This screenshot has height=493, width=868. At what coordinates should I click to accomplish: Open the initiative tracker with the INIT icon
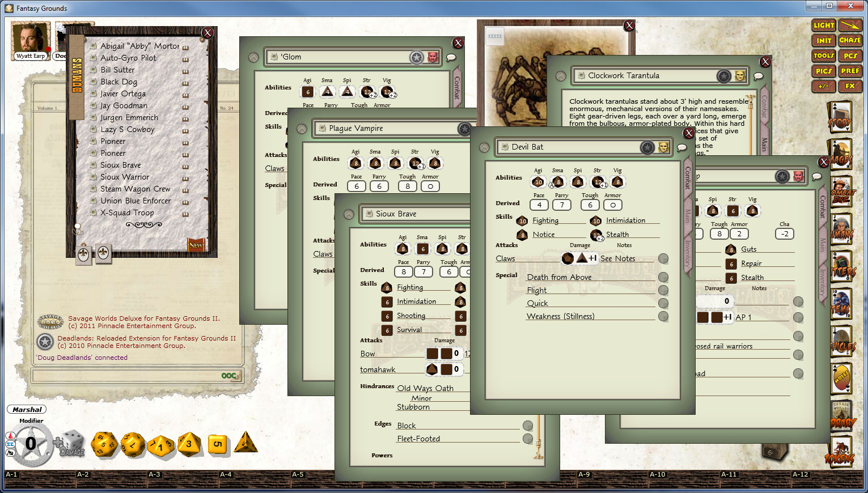[x=823, y=40]
